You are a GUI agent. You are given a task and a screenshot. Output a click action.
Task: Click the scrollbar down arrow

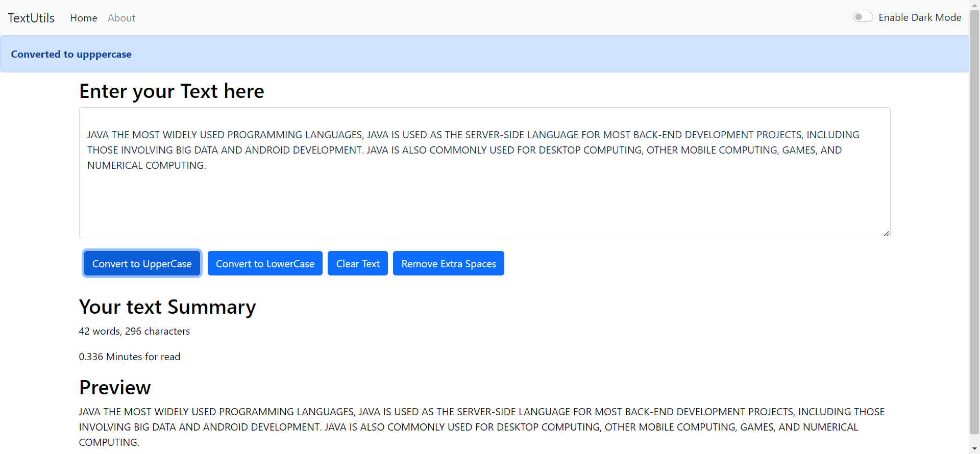click(x=974, y=449)
